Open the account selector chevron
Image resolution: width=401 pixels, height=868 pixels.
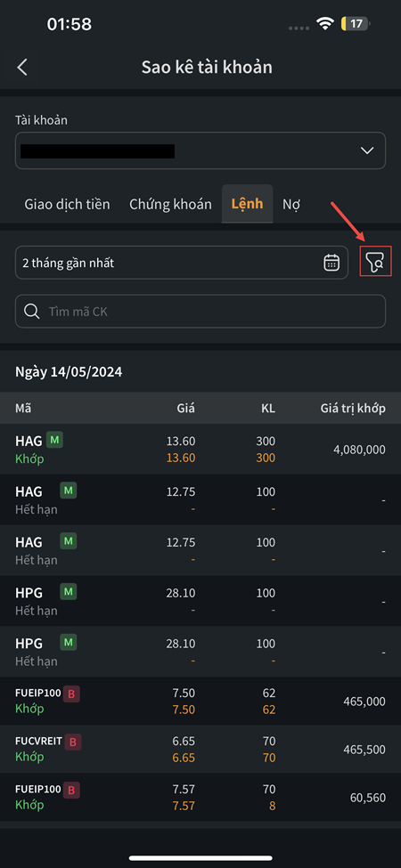coord(367,150)
